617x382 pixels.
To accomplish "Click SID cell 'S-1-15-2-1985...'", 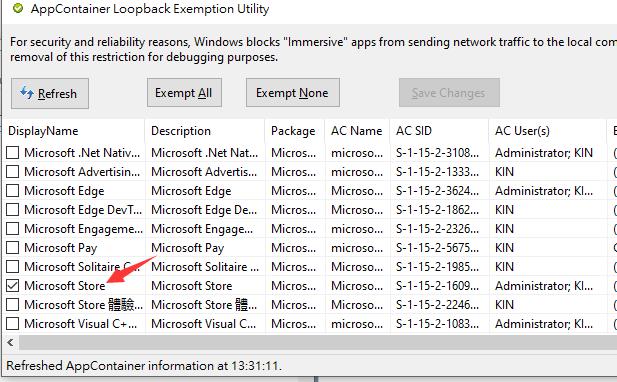I will pyautogui.click(x=438, y=267).
